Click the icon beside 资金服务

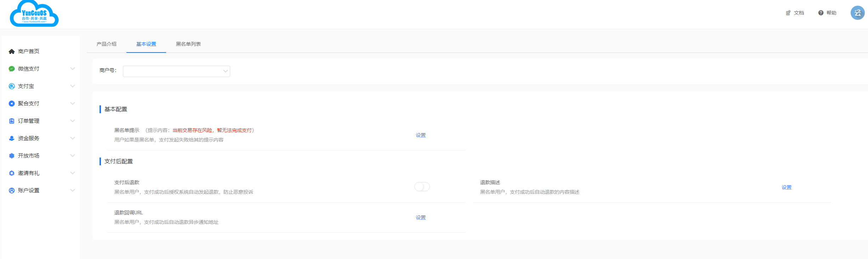coord(12,138)
